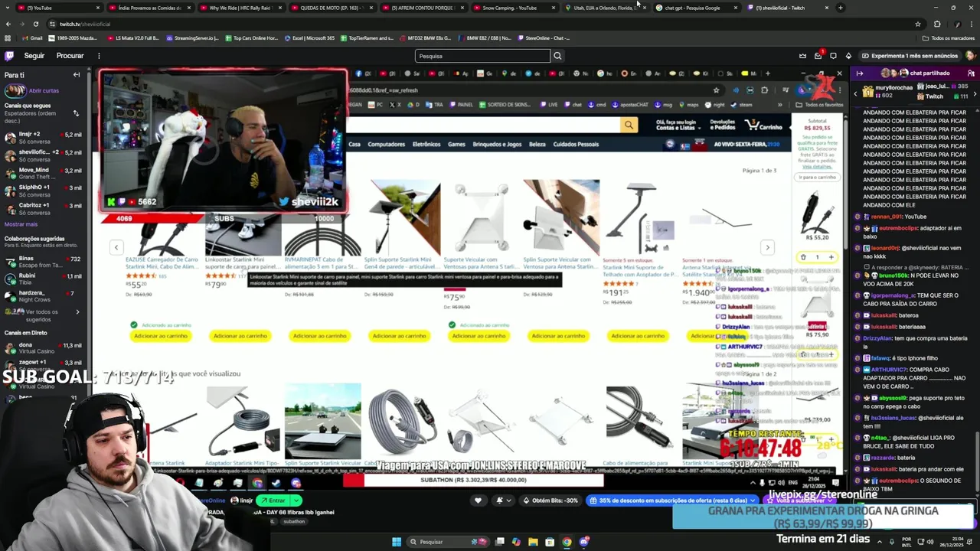Switch to the (5) YouTube tab
980x551 pixels.
click(58, 8)
